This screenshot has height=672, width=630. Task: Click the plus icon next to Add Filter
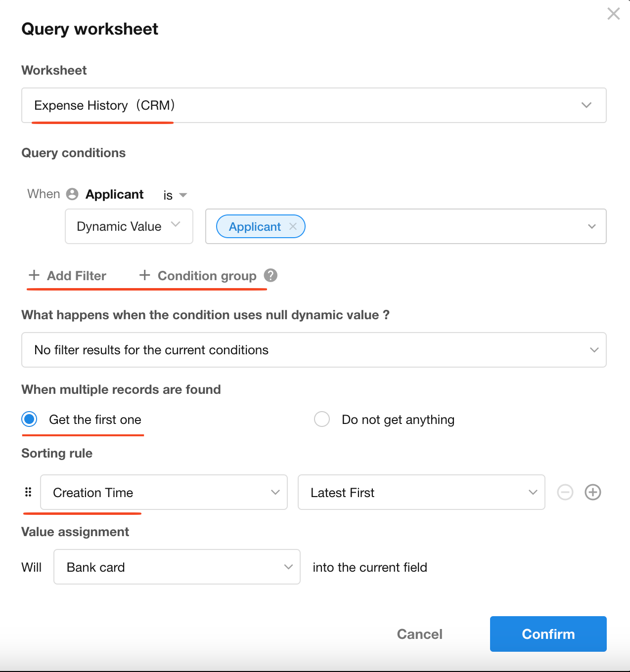[34, 275]
